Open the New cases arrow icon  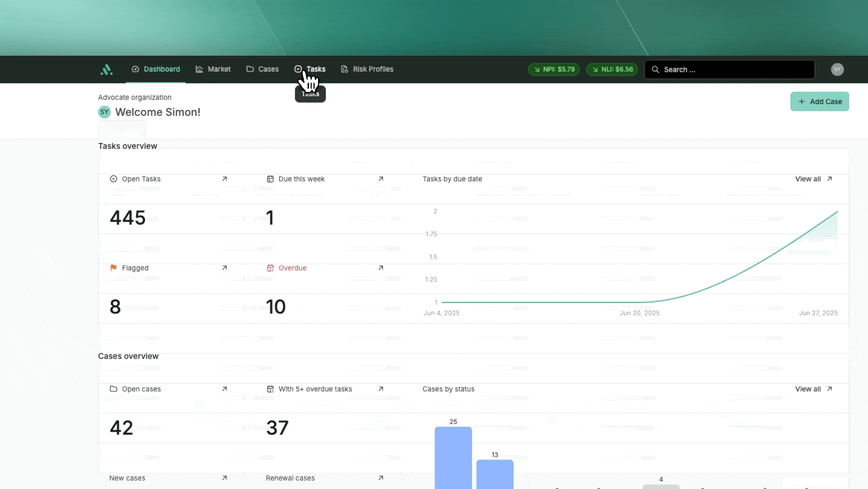[x=224, y=478]
